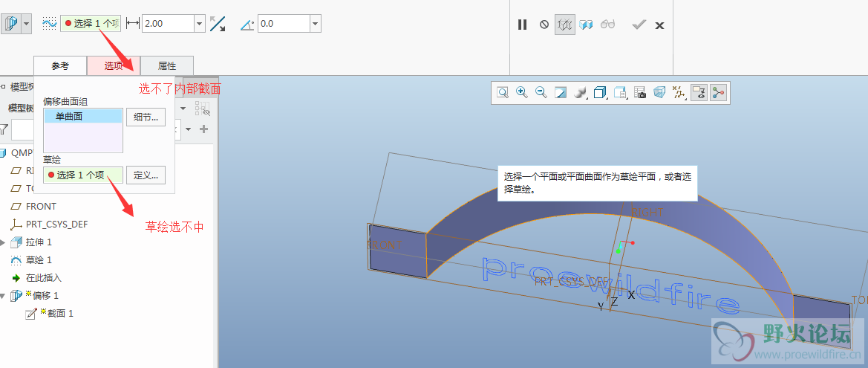868x368 pixels.
Task: Click the draft angle 0.0 field
Action: (x=284, y=23)
